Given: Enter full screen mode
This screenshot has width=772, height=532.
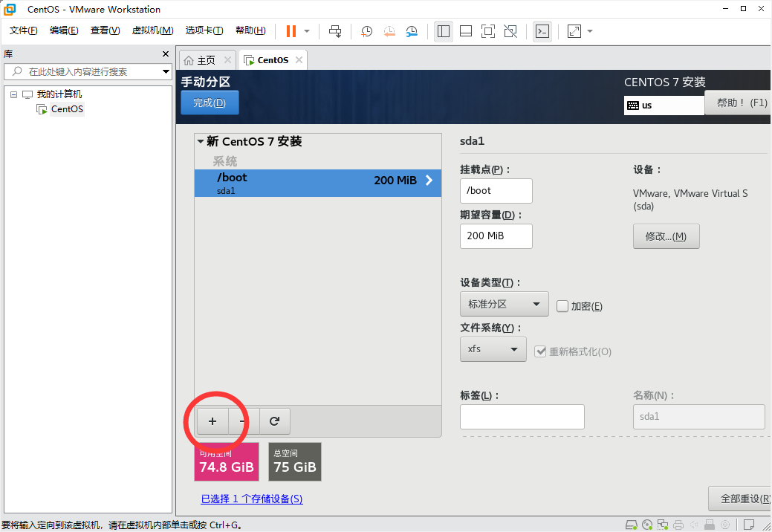Looking at the screenshot, I should pos(488,31).
